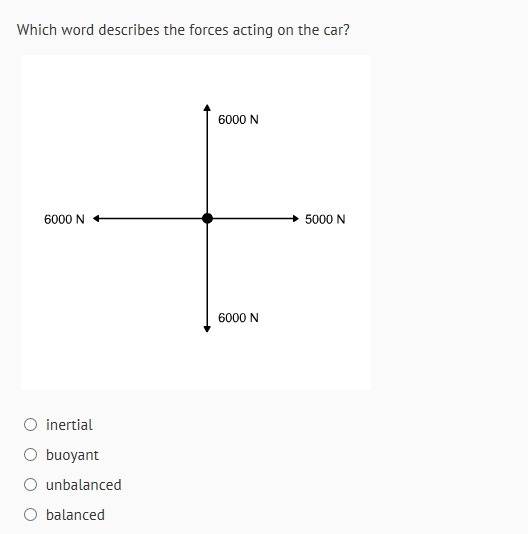Click the left-pointing arrowhead
Screen dimensions: 528x534
[x=96, y=218]
